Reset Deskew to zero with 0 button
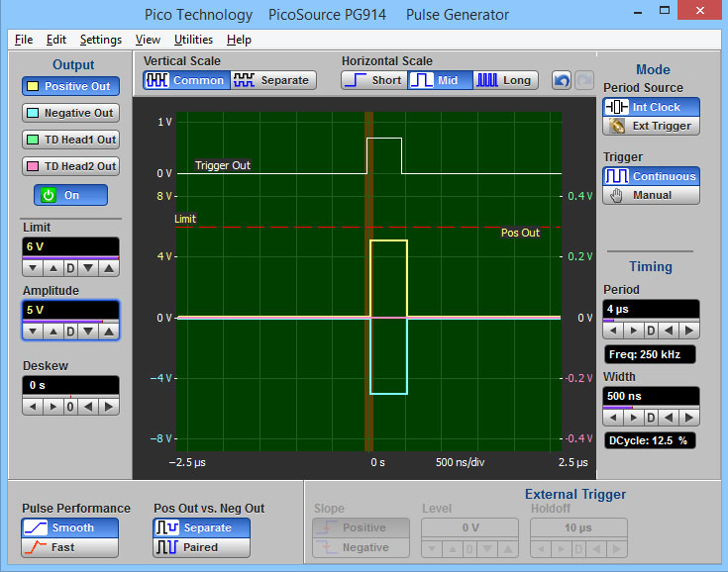728x572 pixels. coord(70,406)
